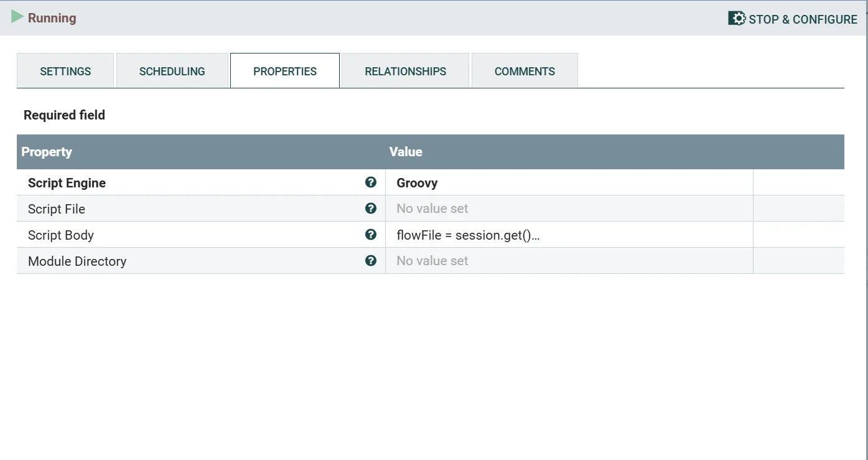Open the COMMENTS tab

[x=525, y=71]
